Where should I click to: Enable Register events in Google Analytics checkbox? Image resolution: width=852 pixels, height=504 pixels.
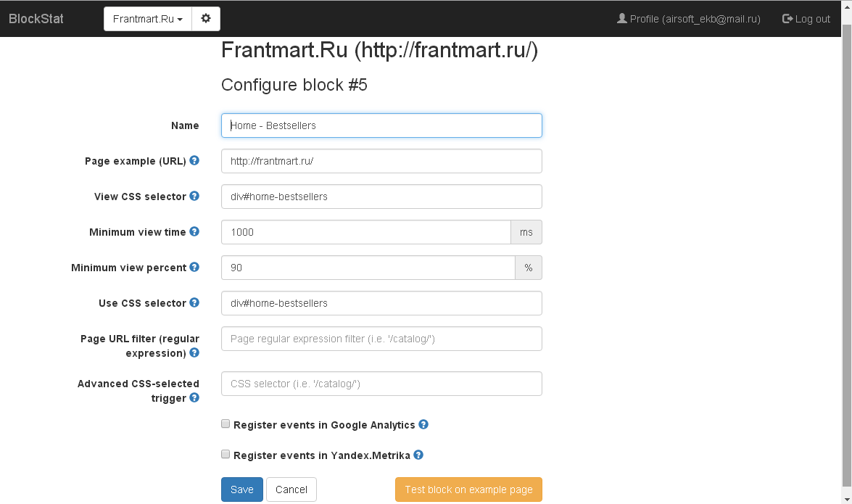(x=226, y=424)
